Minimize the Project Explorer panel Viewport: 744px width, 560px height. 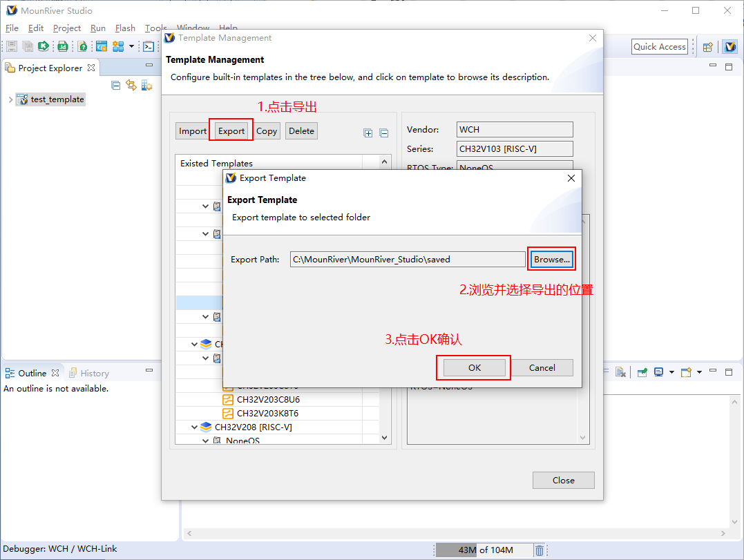[149, 65]
